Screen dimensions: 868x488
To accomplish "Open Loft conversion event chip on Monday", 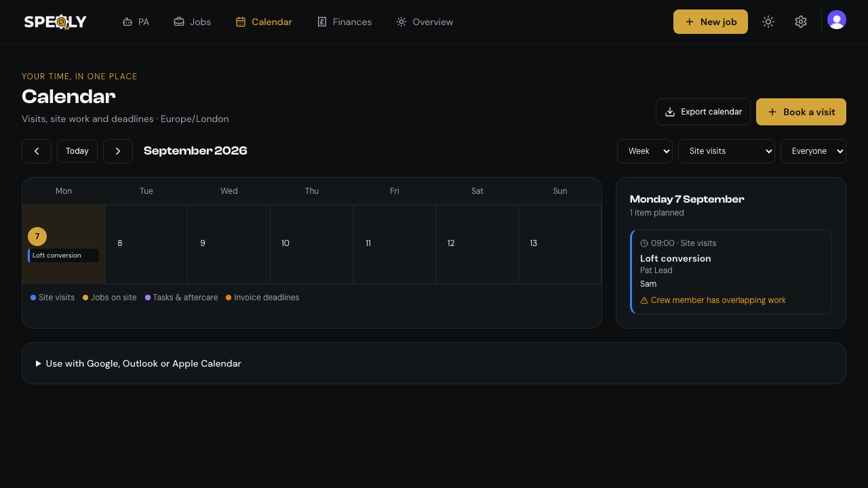I will (x=64, y=256).
